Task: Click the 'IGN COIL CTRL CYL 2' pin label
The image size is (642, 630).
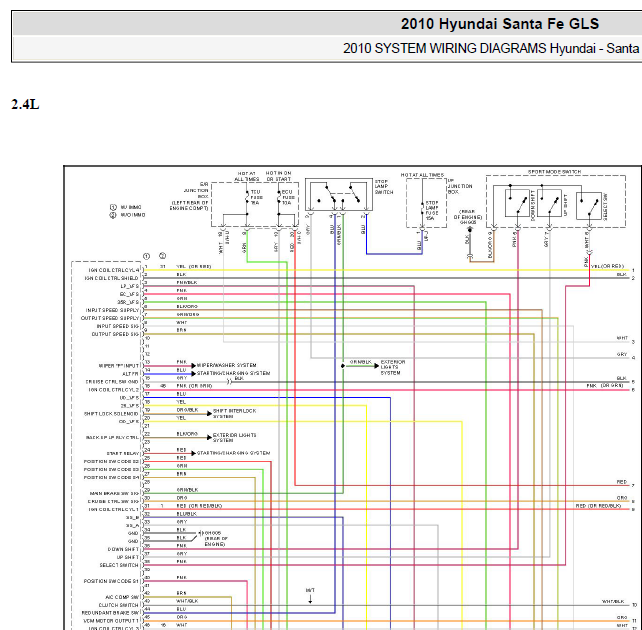Action: [x=114, y=390]
